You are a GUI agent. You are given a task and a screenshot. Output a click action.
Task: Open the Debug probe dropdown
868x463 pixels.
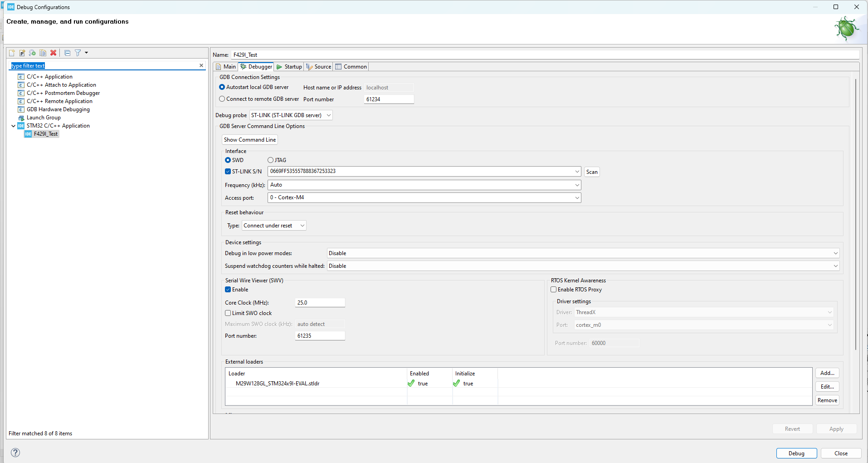[291, 115]
